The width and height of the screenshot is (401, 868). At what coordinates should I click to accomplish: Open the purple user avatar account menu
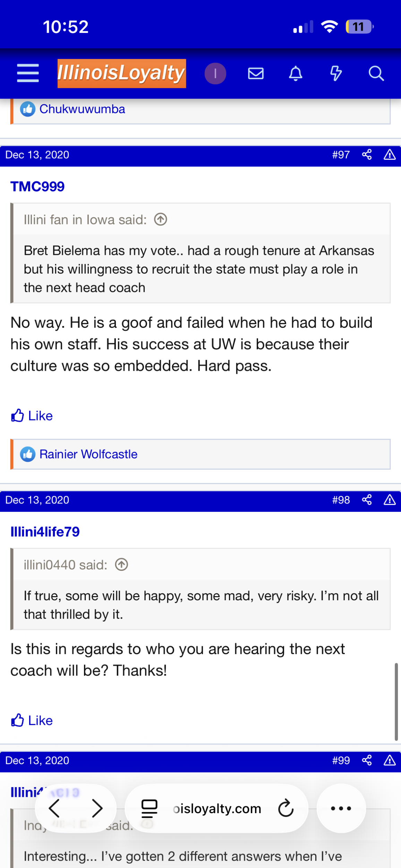[215, 74]
